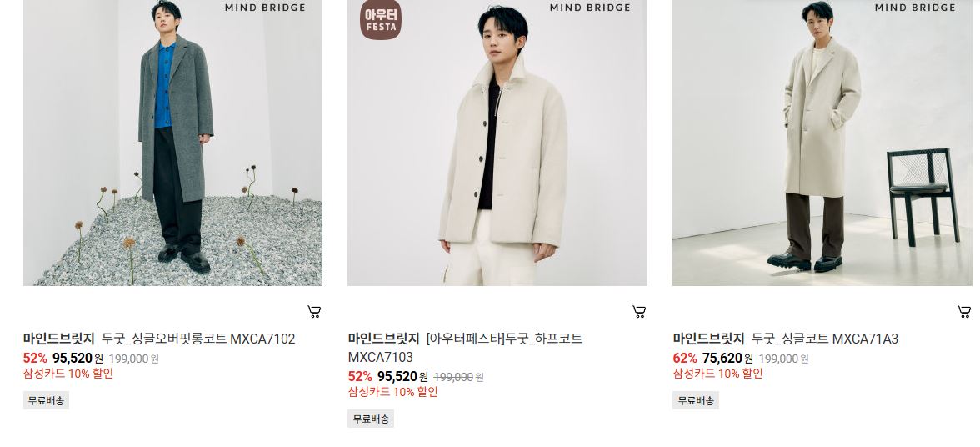Open beige single coat product image
The image size is (980, 447).
tap(822, 143)
